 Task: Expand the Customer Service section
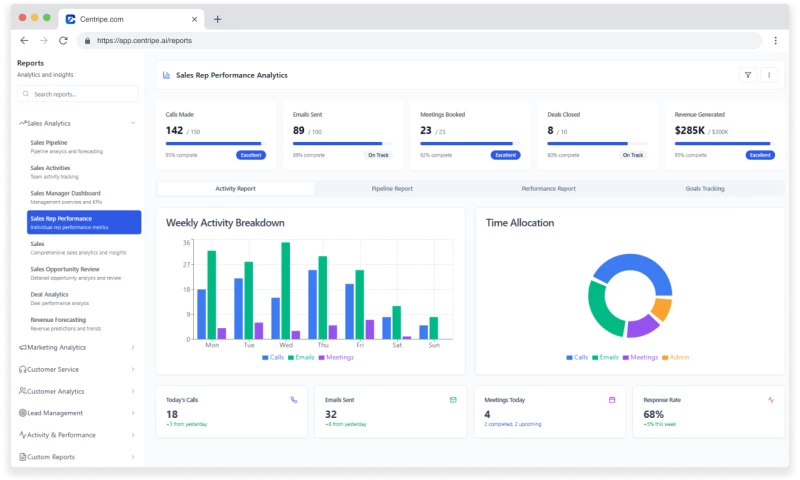[133, 369]
